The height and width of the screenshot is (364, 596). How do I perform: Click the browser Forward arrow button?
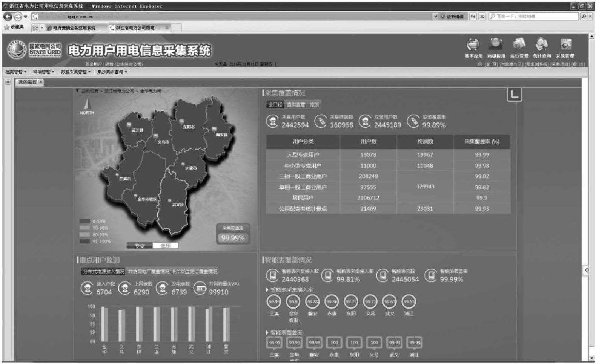pyautogui.click(x=17, y=17)
